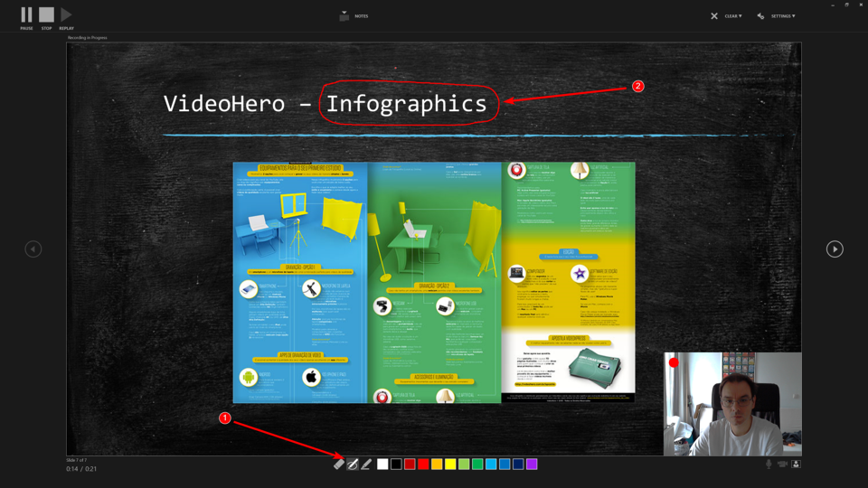This screenshot has height=488, width=868.
Task: Choose the bright red ink color
Action: click(423, 465)
